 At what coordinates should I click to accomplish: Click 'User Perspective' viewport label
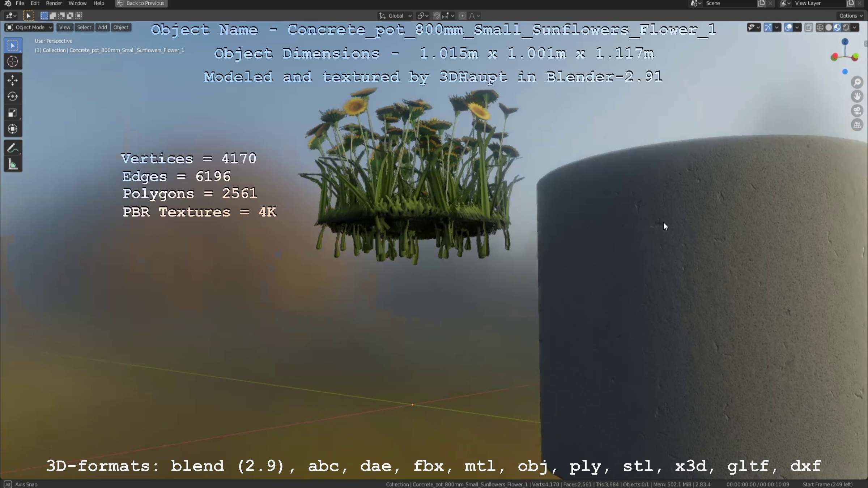(x=54, y=41)
